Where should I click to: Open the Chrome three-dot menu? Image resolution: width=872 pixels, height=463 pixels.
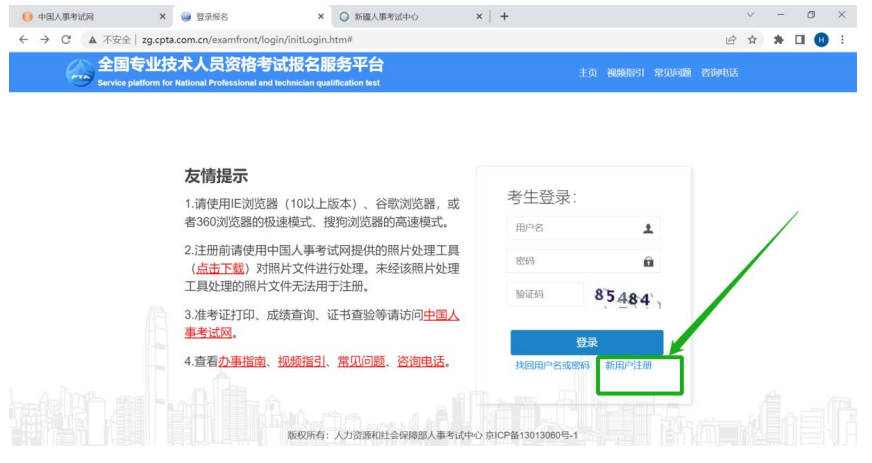point(843,39)
